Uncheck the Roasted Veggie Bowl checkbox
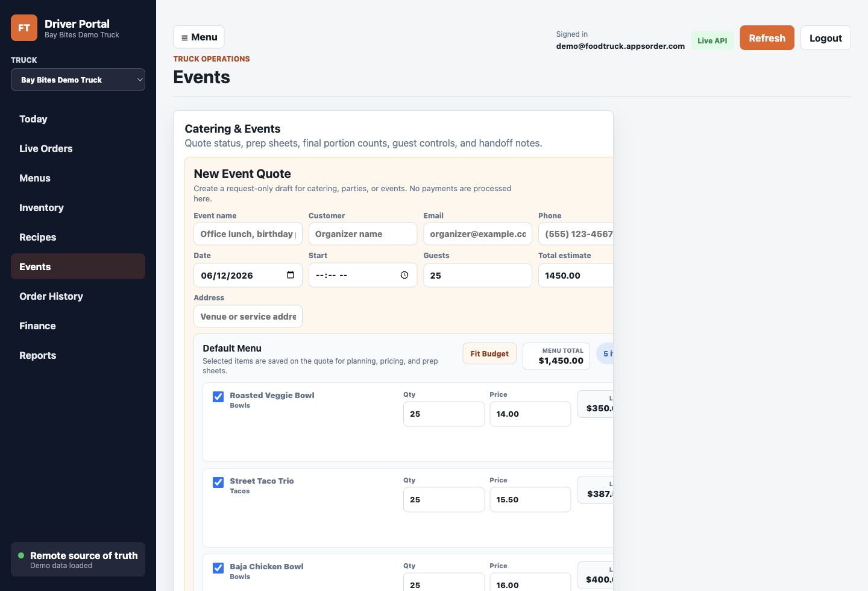 (218, 397)
